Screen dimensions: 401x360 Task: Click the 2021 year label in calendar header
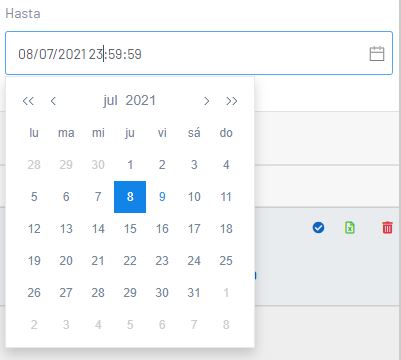141,101
